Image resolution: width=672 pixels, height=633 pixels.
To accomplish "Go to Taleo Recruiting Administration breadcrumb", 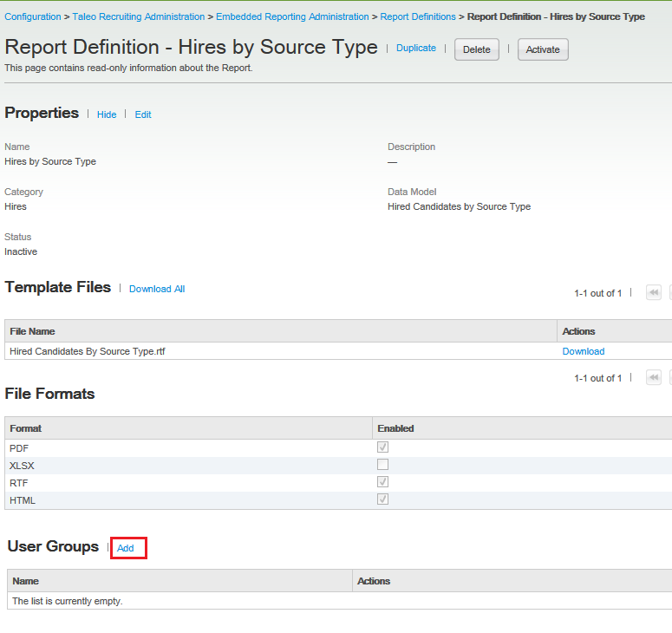I will coord(139,16).
